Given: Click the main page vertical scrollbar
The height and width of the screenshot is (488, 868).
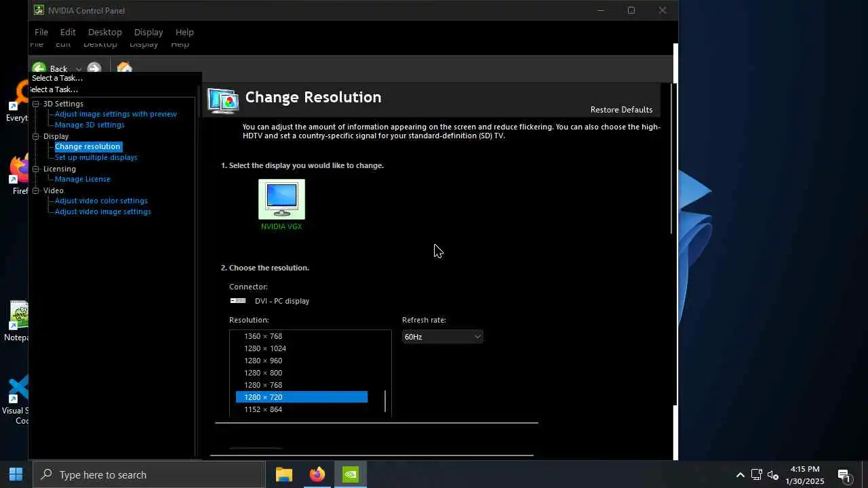Looking at the screenshot, I should pos(671,159).
